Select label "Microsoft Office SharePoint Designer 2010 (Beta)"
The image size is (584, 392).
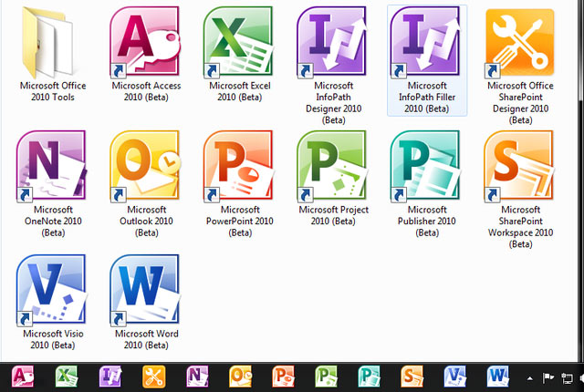coord(520,103)
